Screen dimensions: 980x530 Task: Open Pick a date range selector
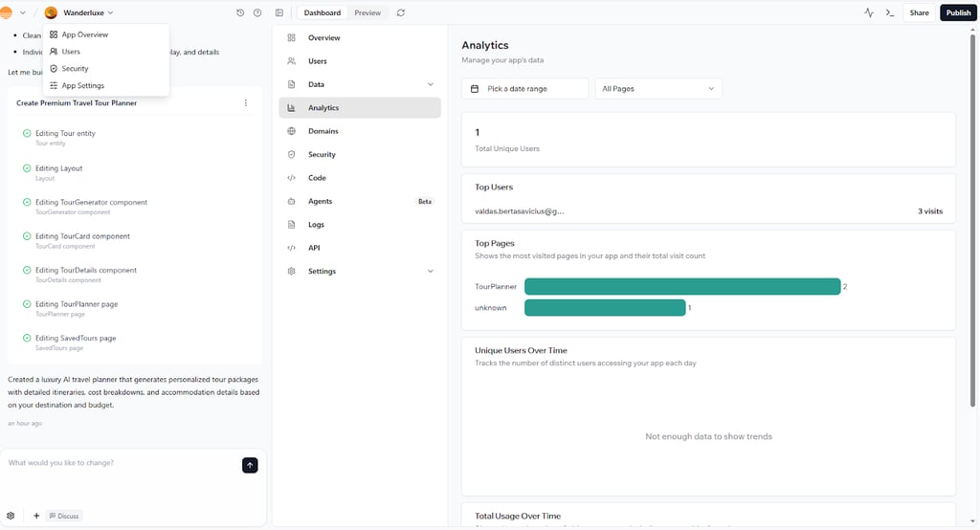pyautogui.click(x=525, y=89)
